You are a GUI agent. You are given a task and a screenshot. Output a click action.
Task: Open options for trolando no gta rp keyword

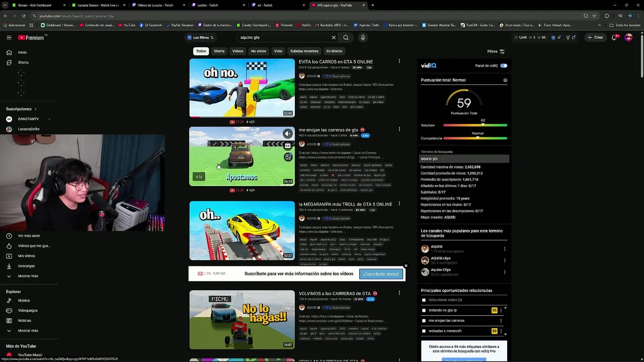point(501,310)
